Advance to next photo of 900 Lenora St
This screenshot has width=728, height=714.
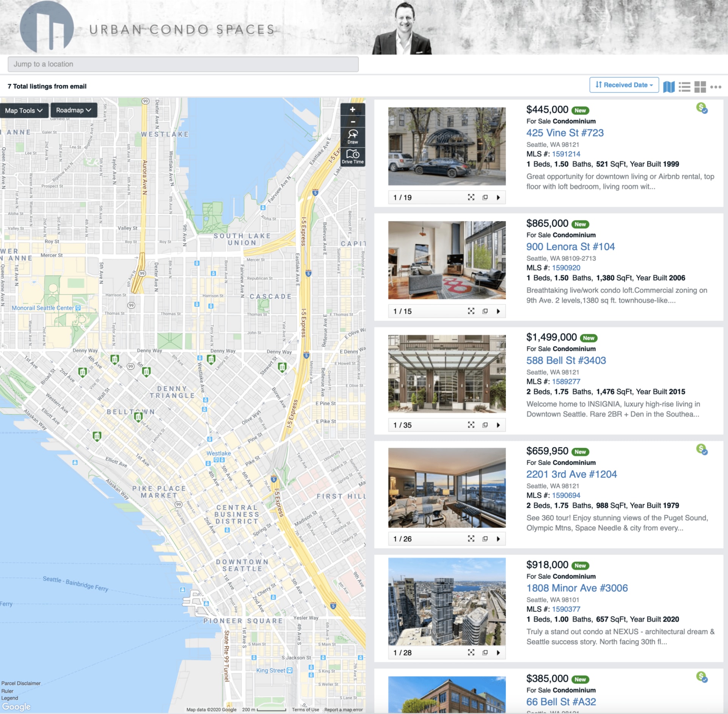[498, 311]
